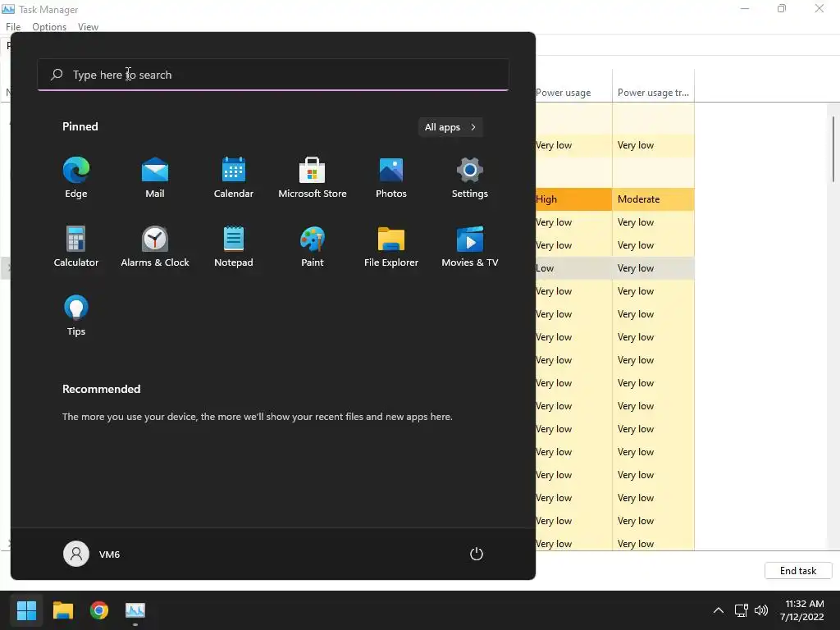Open network status tray icon
This screenshot has height=630, width=840.
742,610
